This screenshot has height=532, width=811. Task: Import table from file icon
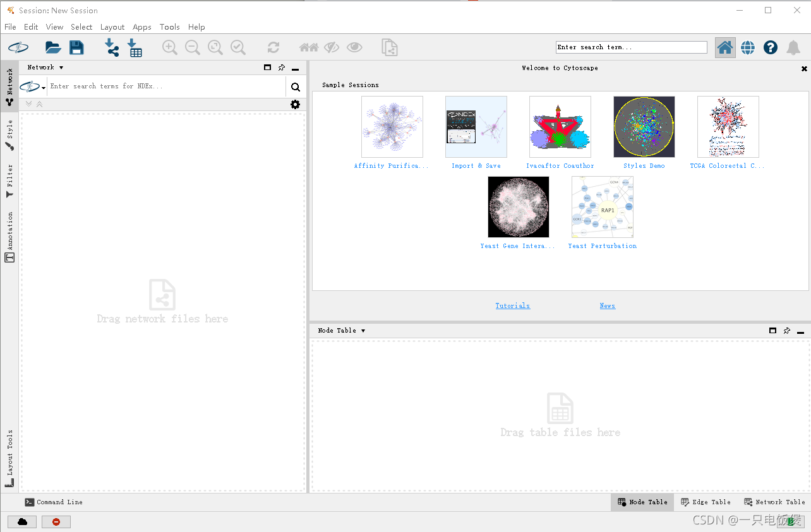[x=135, y=47]
